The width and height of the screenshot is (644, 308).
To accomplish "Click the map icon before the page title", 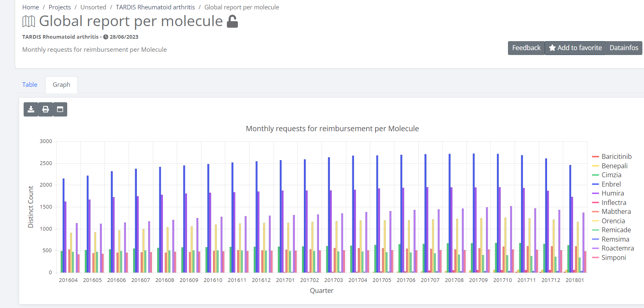I will [29, 21].
